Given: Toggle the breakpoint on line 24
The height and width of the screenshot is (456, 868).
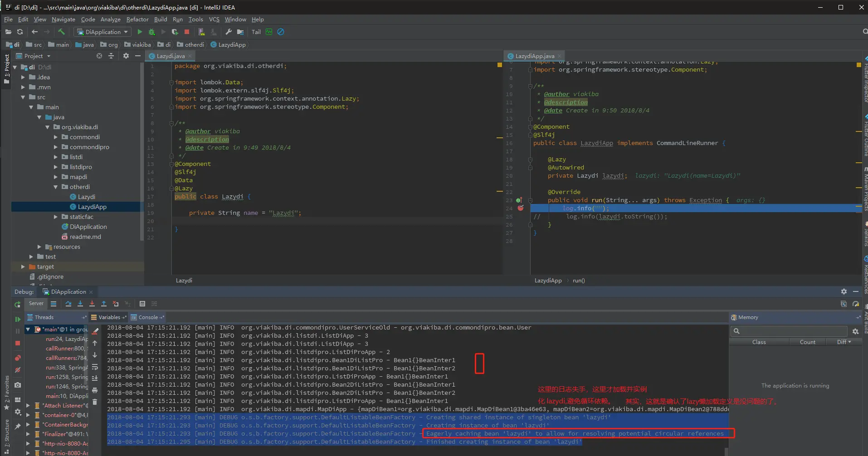Looking at the screenshot, I should (521, 208).
